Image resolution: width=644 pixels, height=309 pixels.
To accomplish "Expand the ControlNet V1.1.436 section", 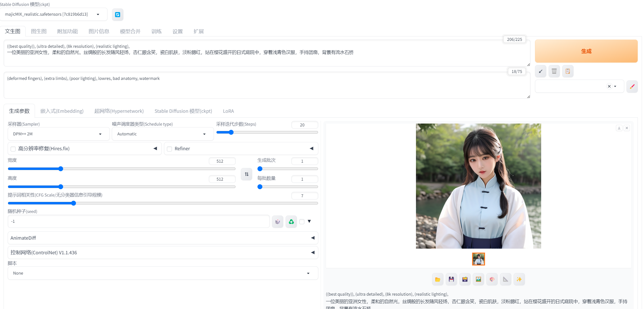I will point(163,253).
